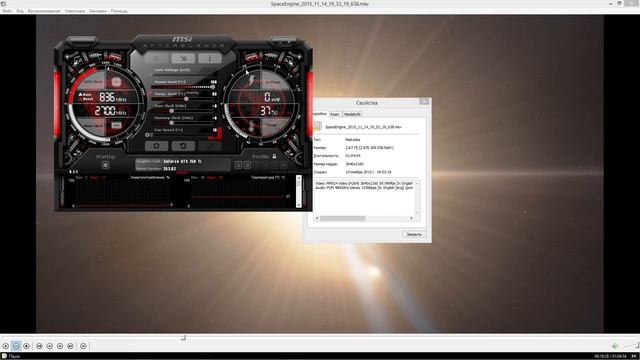Click the Afterburner top-right tab button
640x360 pixels.
(285, 40)
